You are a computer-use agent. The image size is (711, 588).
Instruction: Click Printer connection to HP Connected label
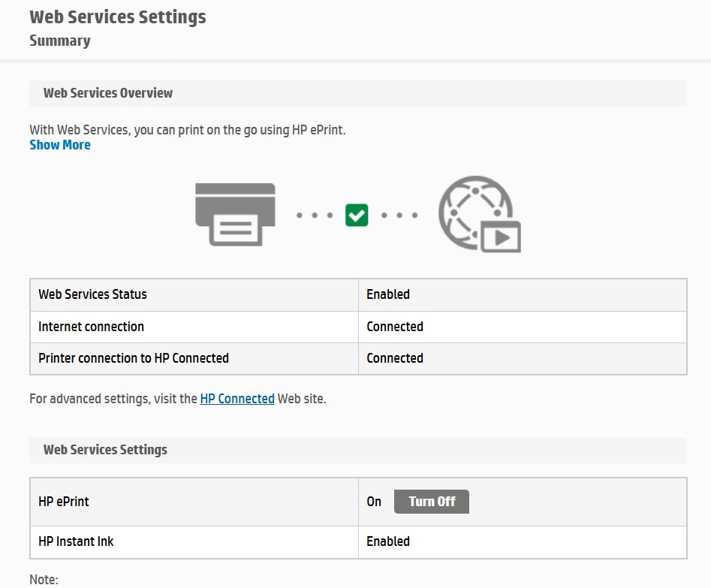(134, 358)
